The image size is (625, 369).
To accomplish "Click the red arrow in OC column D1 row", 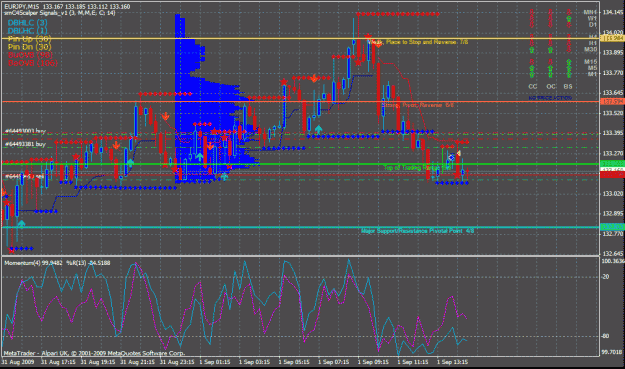I will [x=550, y=25].
